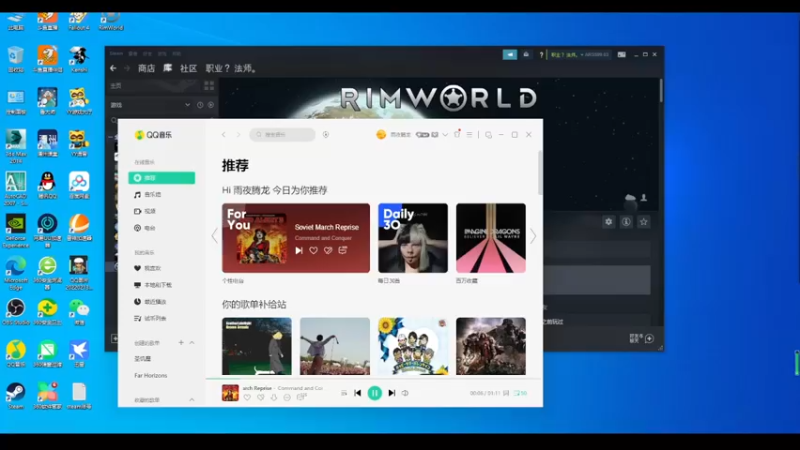Collapse the created playlists section
The width and height of the screenshot is (800, 450).
point(192,342)
